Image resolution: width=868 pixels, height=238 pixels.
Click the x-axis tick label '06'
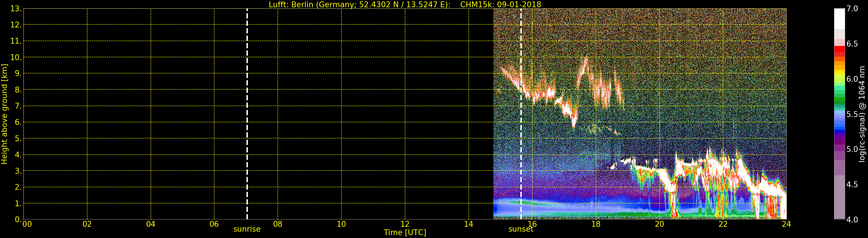[214, 224]
